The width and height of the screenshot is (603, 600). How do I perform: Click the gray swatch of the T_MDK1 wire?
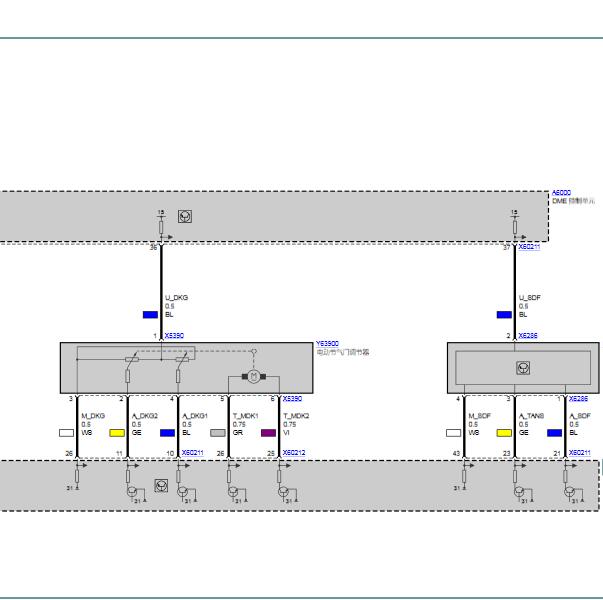point(218,433)
